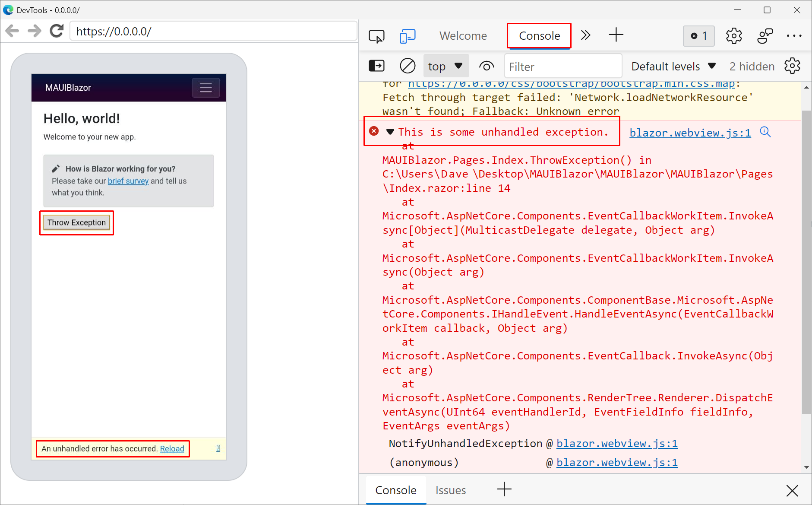The height and width of the screenshot is (505, 812).
Task: Clear the console messages
Action: 407,66
